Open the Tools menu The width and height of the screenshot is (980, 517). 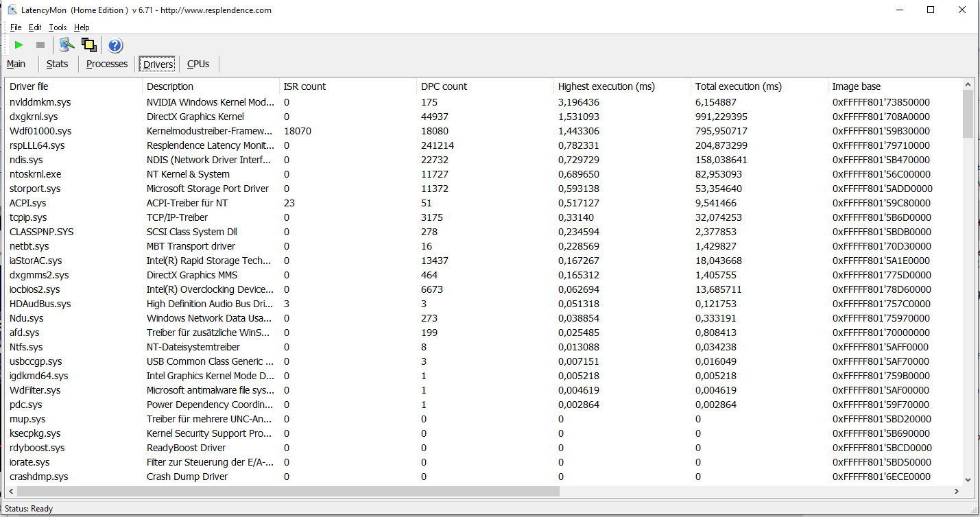[x=58, y=27]
